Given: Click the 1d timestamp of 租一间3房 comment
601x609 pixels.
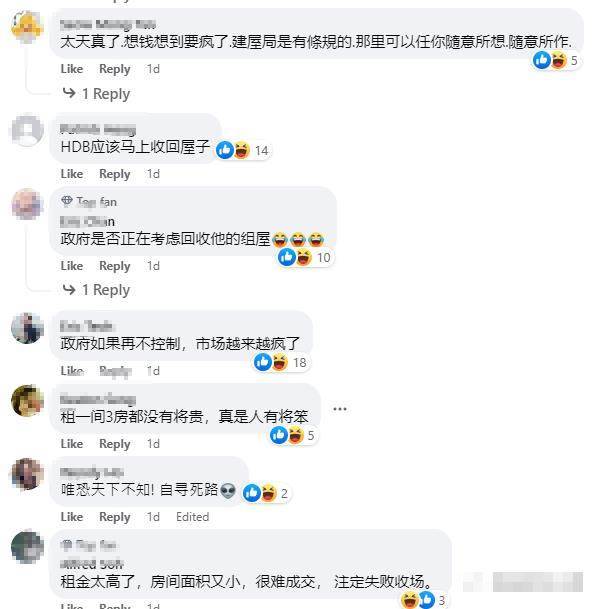Looking at the screenshot, I should (x=153, y=444).
